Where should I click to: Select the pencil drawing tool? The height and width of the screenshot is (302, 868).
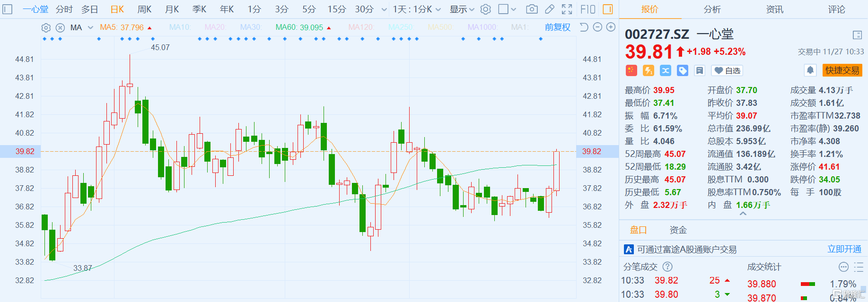(550, 9)
